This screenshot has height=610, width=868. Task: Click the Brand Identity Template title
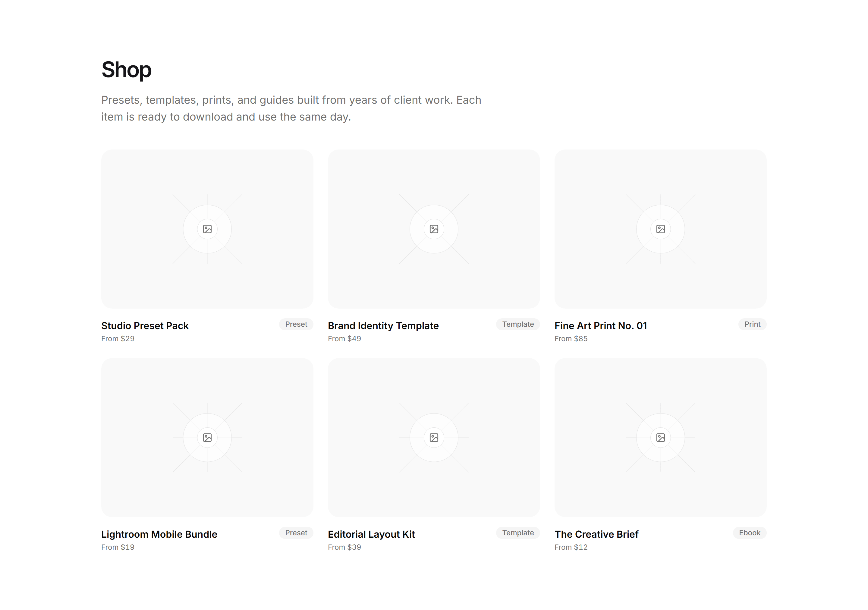(x=383, y=326)
